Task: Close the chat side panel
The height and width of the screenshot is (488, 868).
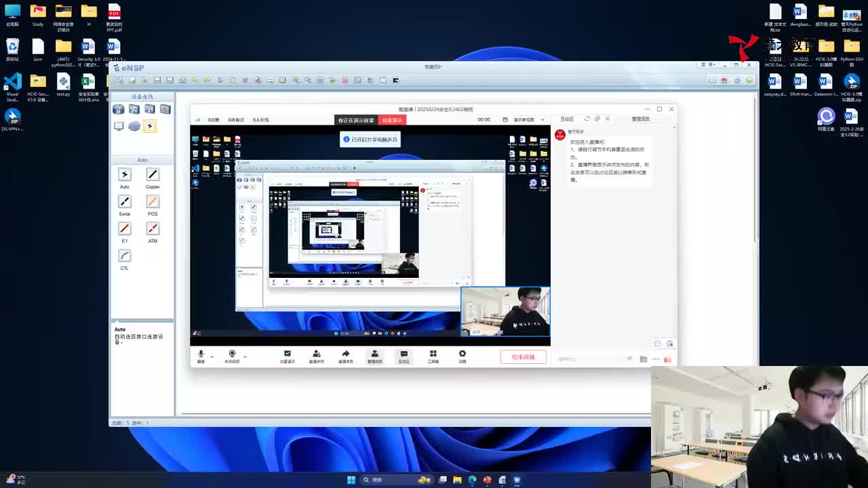Action: click(608, 119)
